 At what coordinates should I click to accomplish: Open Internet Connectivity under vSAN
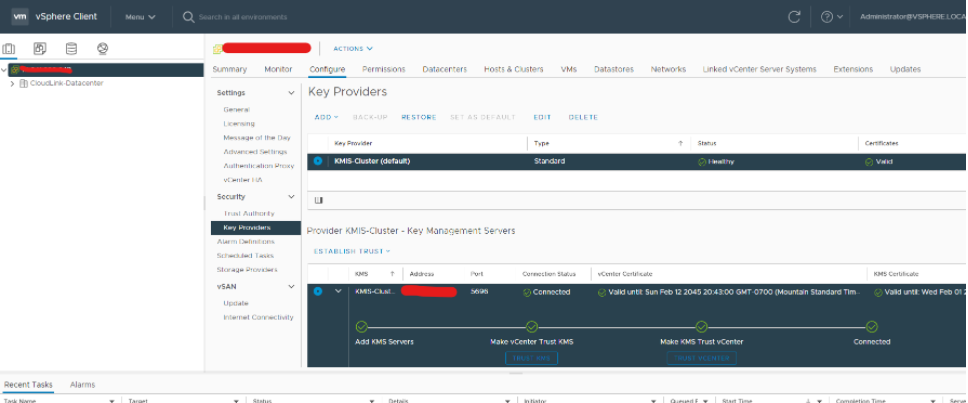pos(258,317)
